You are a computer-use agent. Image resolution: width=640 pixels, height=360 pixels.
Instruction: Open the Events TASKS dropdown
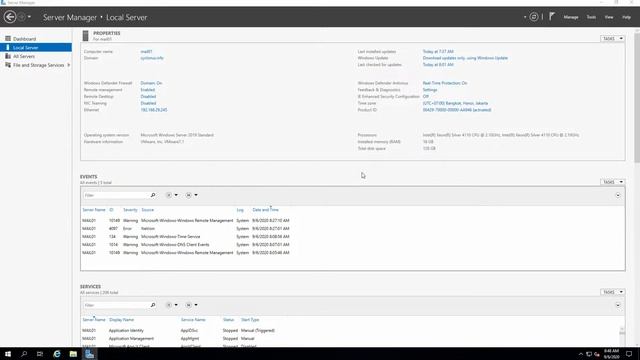(x=612, y=182)
